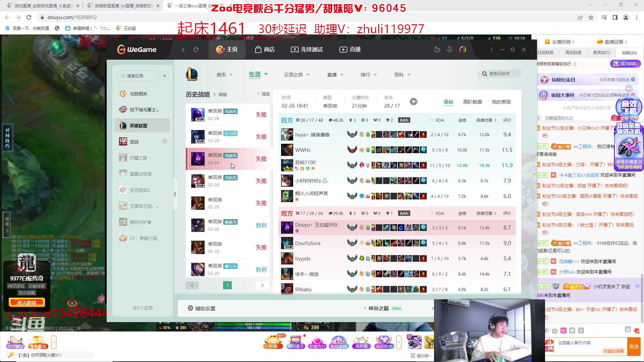Screen dimensions: 644x362
Task: Click 成为钻粉 button in Douyu
Action: 626,64
